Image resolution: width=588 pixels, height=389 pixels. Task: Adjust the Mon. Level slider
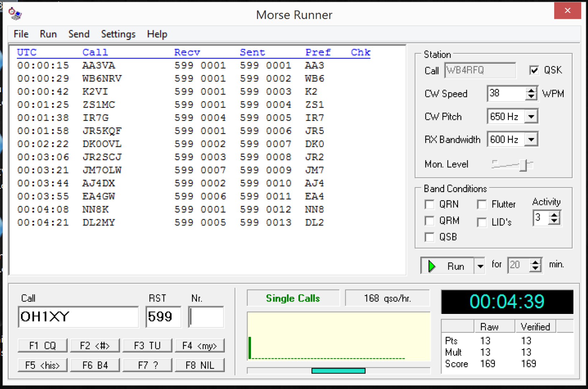pyautogui.click(x=523, y=165)
